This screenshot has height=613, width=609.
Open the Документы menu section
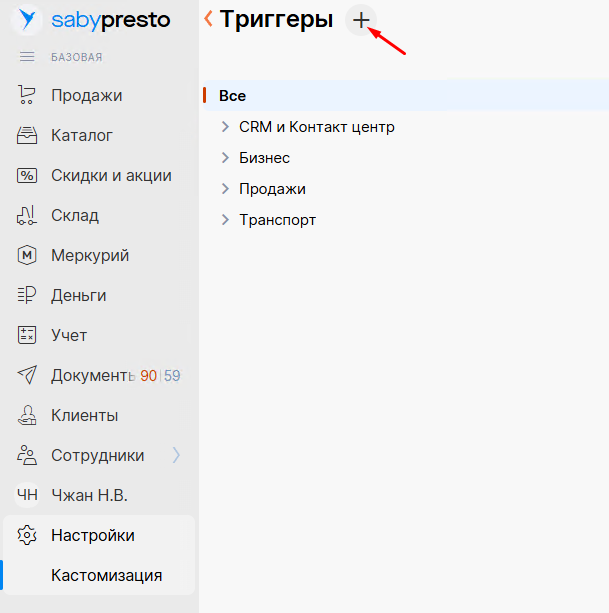92,376
